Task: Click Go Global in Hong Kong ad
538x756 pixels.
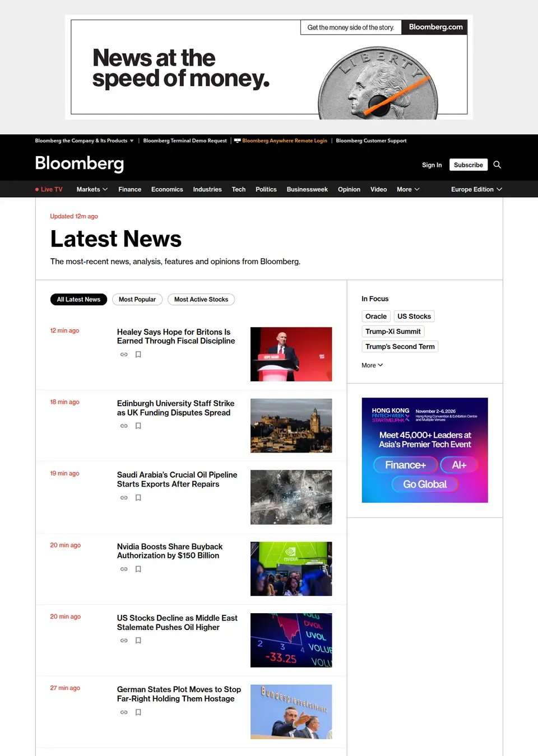Action: (x=425, y=484)
